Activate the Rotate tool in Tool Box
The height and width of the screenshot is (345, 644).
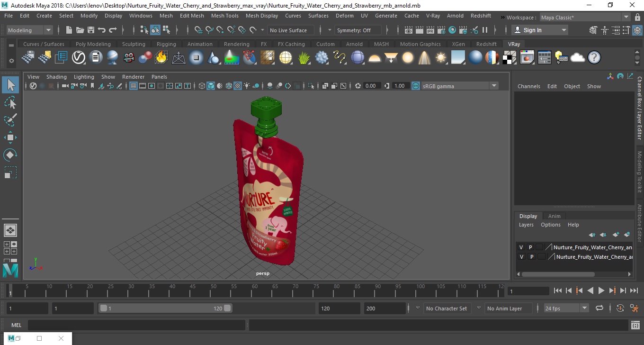pyautogui.click(x=10, y=155)
